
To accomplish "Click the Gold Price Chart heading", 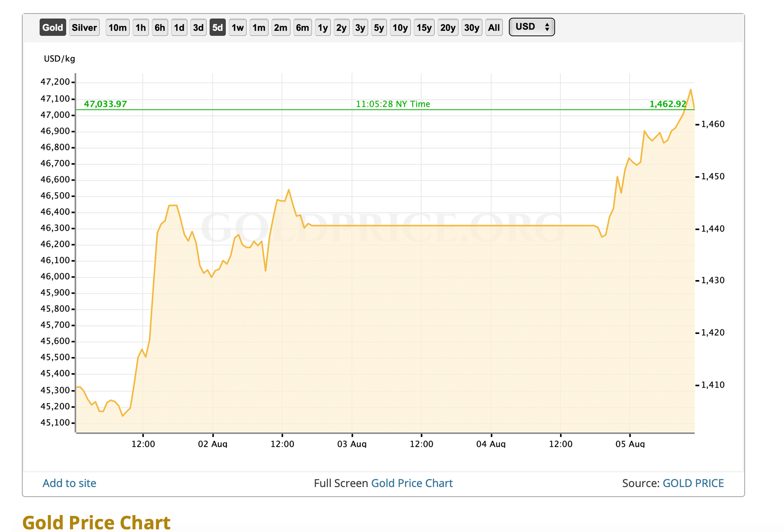I will click(x=97, y=522).
